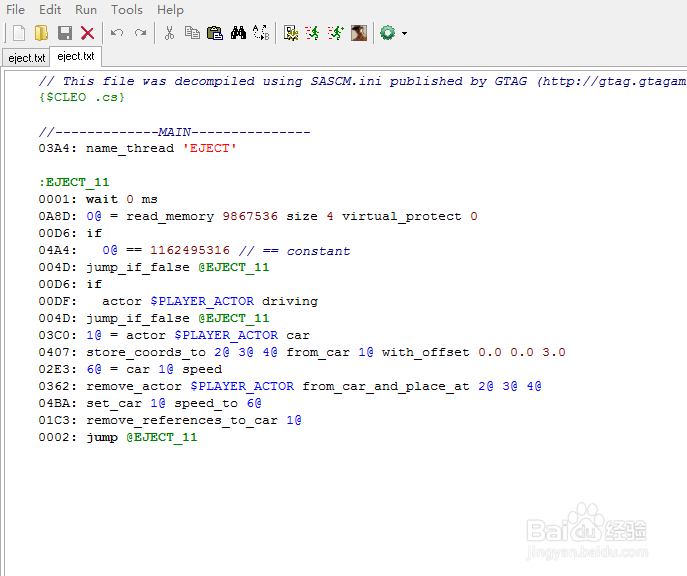Click the red running man icon
The width and height of the screenshot is (687, 576).
[x=312, y=33]
